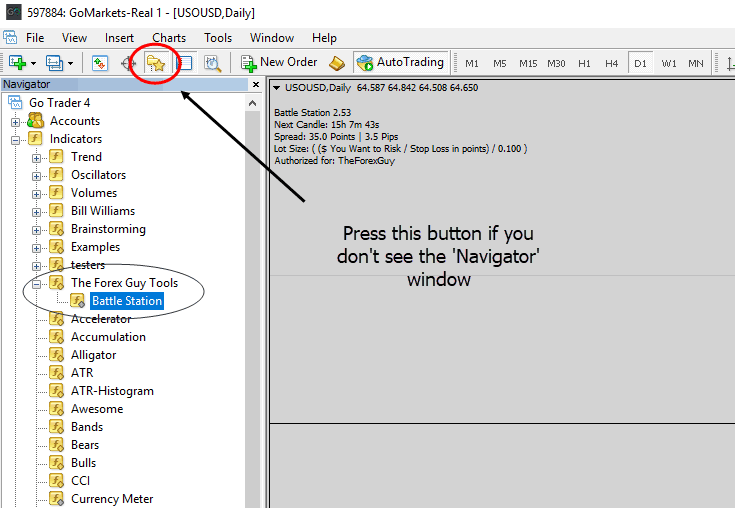This screenshot has width=735, height=508.
Task: Click the Indicators folder icon
Action: pyautogui.click(x=35, y=138)
